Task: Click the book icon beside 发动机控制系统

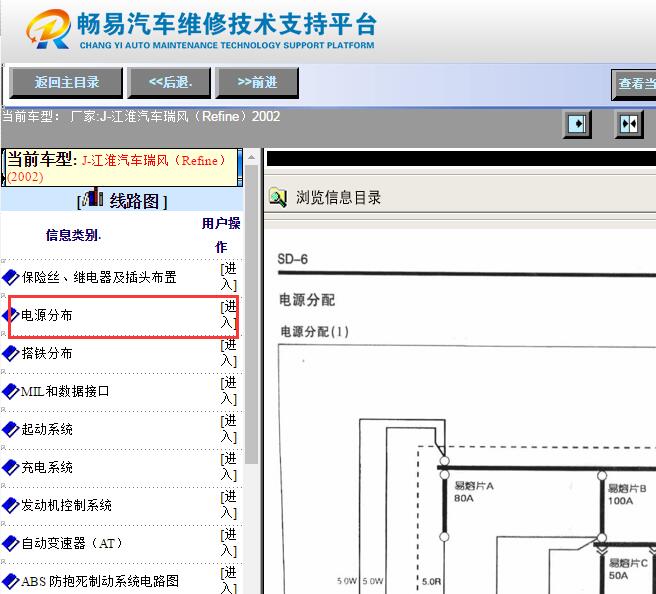Action: 11,505
